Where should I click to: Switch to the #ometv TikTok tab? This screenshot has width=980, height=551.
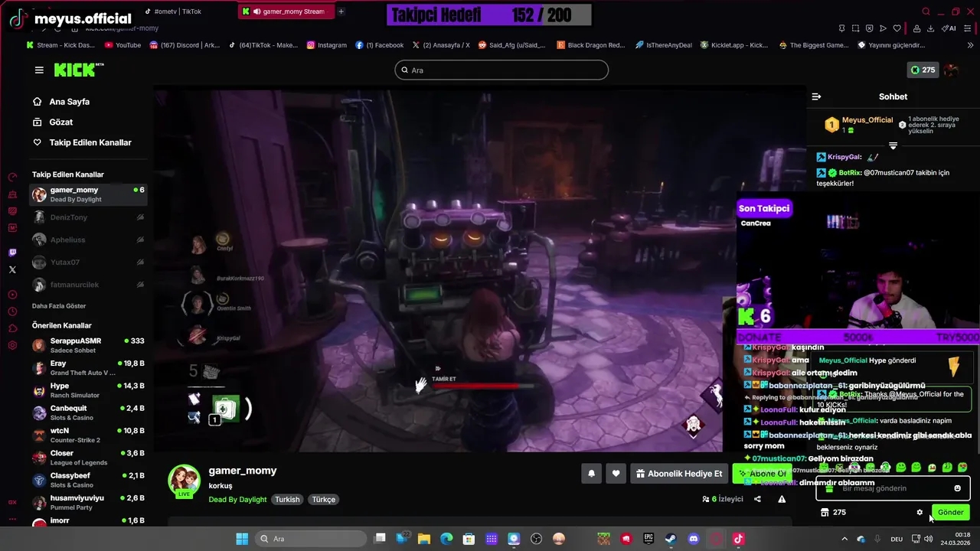(x=173, y=11)
